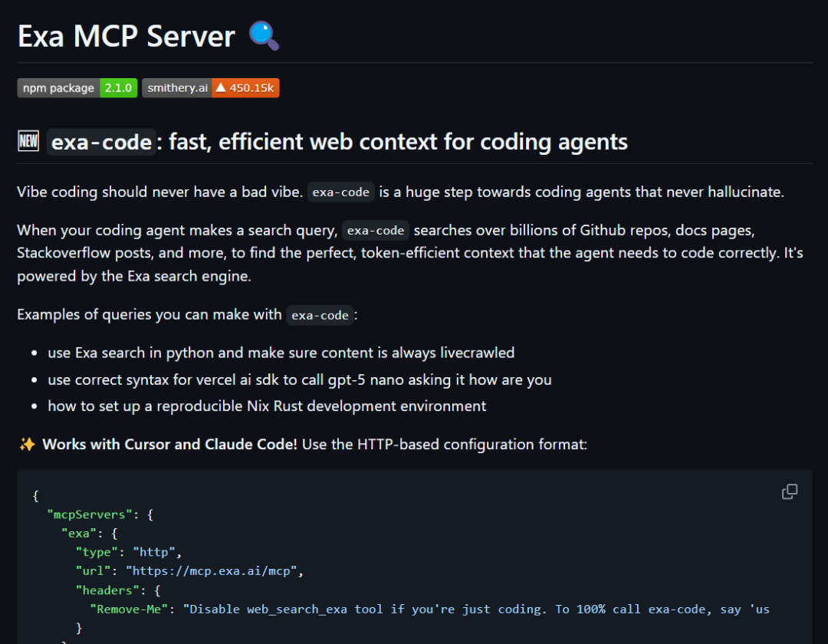Click bullet about vercel ai sdk gpt-5 nano
Screen dimensions: 828x644
(300, 379)
